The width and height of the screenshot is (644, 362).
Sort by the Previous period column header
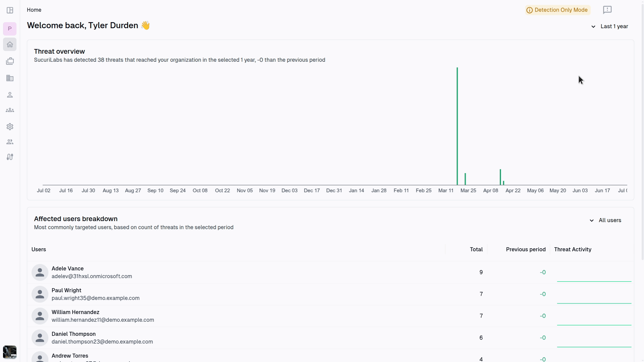click(525, 249)
